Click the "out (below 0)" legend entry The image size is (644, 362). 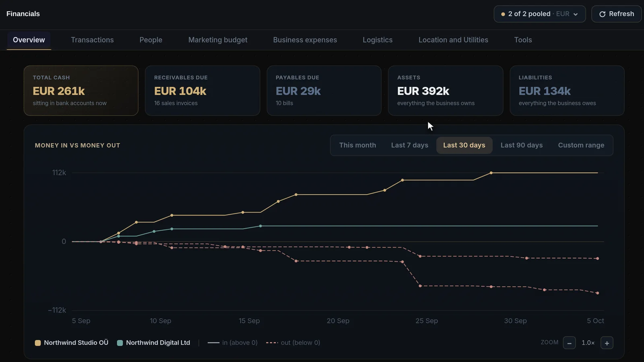pyautogui.click(x=293, y=343)
